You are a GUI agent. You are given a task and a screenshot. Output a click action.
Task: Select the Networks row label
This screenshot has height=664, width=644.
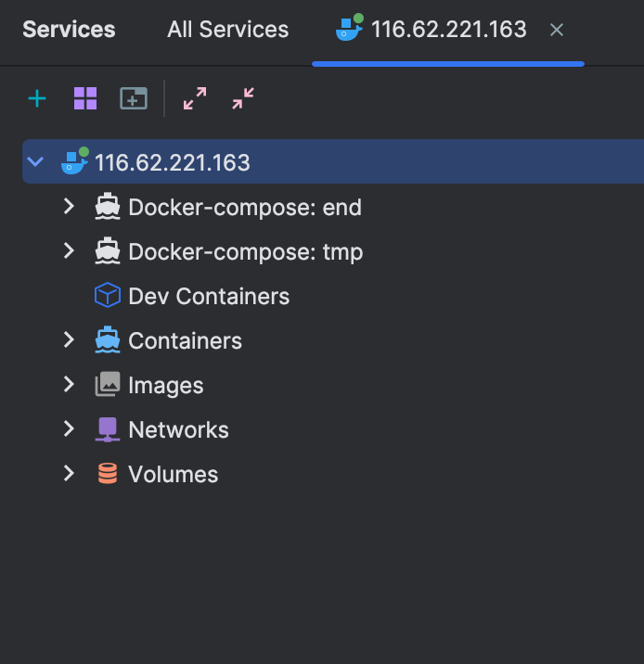(x=178, y=429)
